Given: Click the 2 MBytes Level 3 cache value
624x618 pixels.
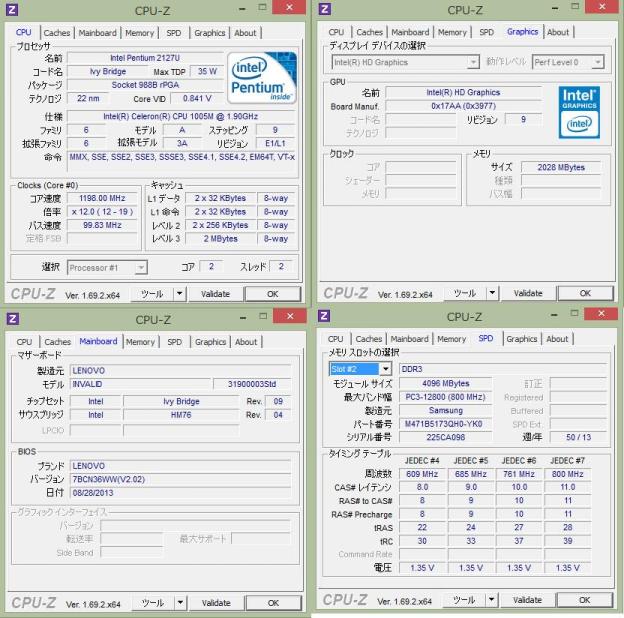Looking at the screenshot, I should 220,239.
